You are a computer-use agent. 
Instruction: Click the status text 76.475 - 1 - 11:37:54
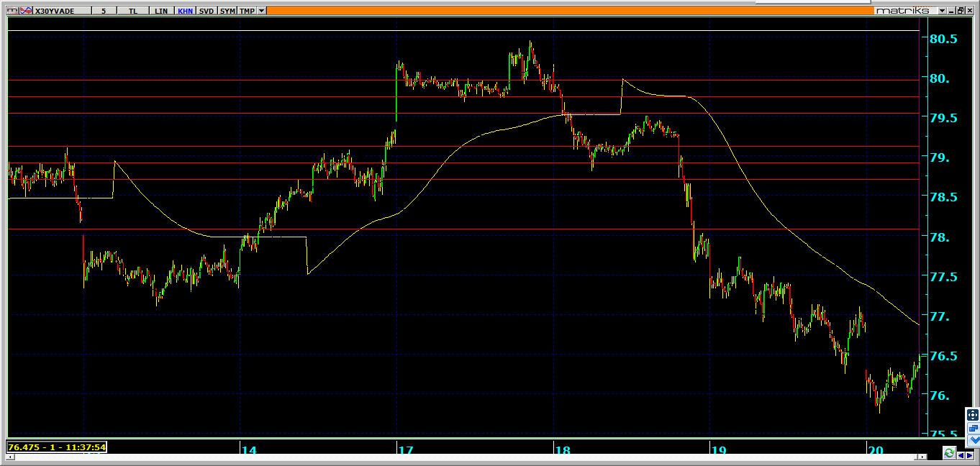point(57,447)
